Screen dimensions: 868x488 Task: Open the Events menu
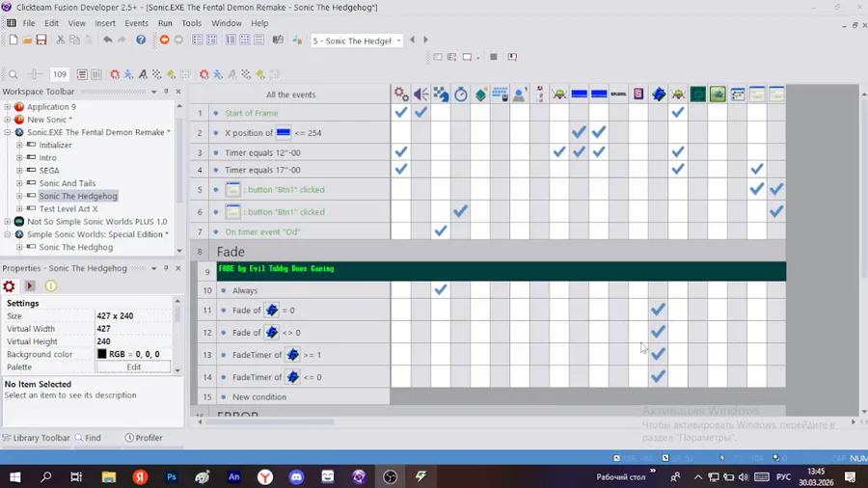pyautogui.click(x=136, y=23)
